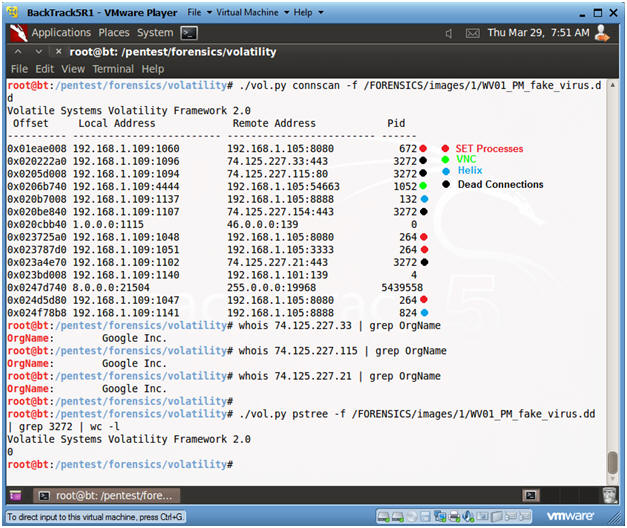627x528 pixels.
Task: Click the workspace switcher terminal thumbnail
Action: point(531,496)
